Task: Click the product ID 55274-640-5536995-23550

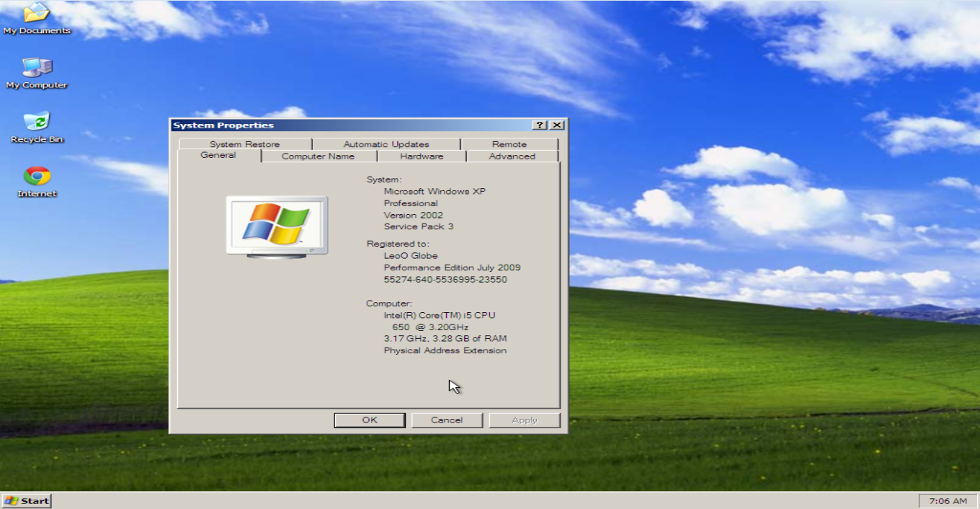Action: 445,279
